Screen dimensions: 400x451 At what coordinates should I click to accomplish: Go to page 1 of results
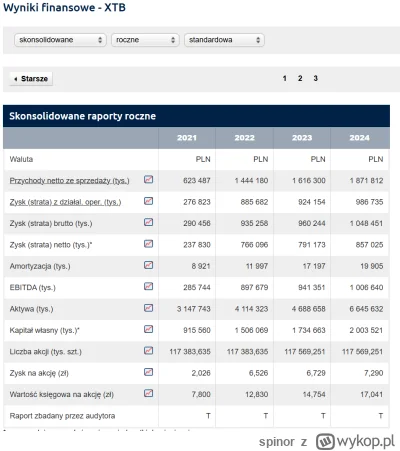(284, 78)
